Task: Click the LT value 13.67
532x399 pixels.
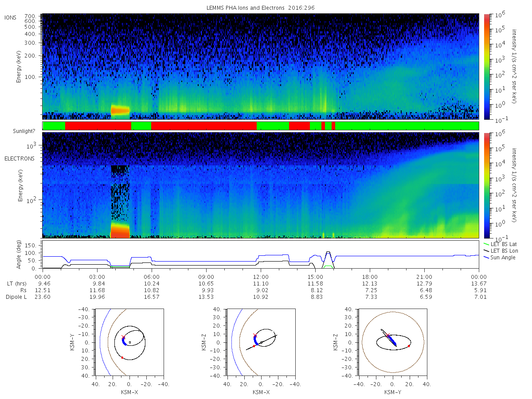Action: coord(479,283)
